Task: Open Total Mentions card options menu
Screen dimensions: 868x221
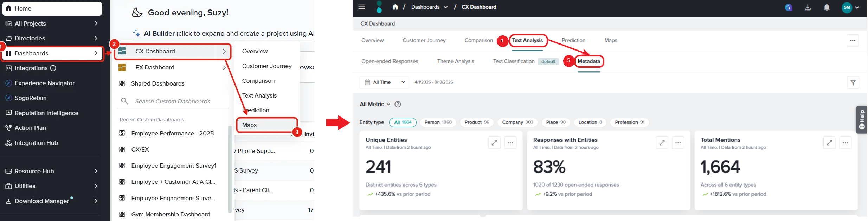Action: click(x=846, y=143)
